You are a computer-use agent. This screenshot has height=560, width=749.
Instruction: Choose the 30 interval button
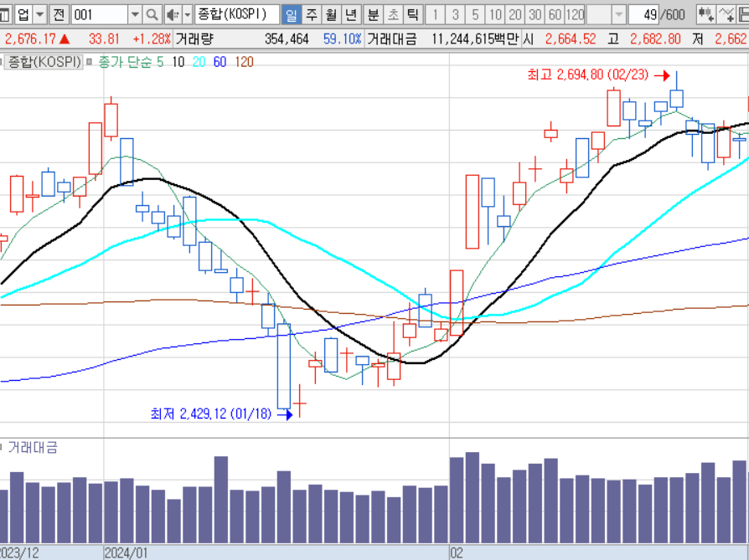535,15
